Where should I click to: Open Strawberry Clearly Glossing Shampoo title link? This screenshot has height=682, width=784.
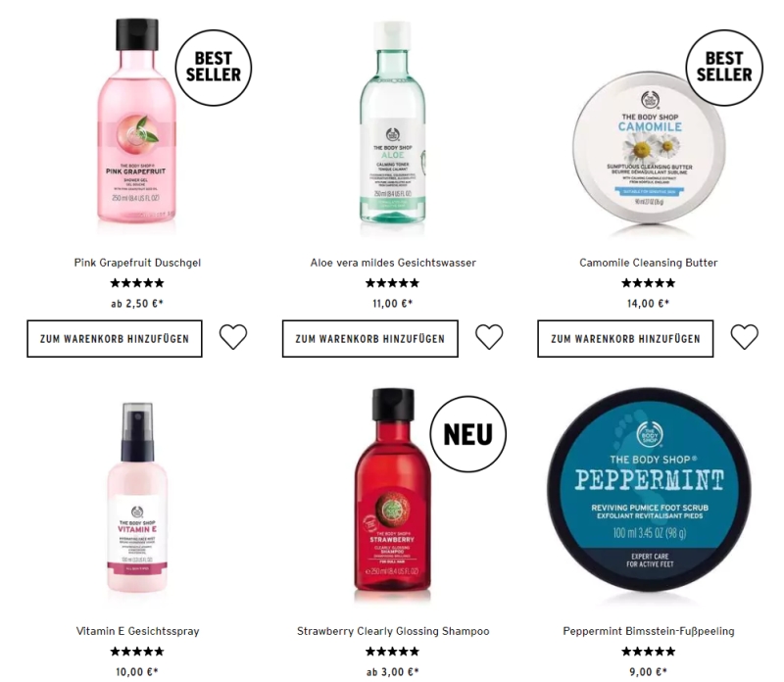point(393,631)
